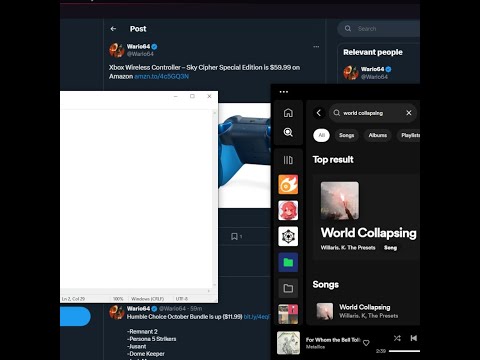Click UTF-8 encoding in Notepad status bar
This screenshot has height=360, width=480.
pos(182,299)
